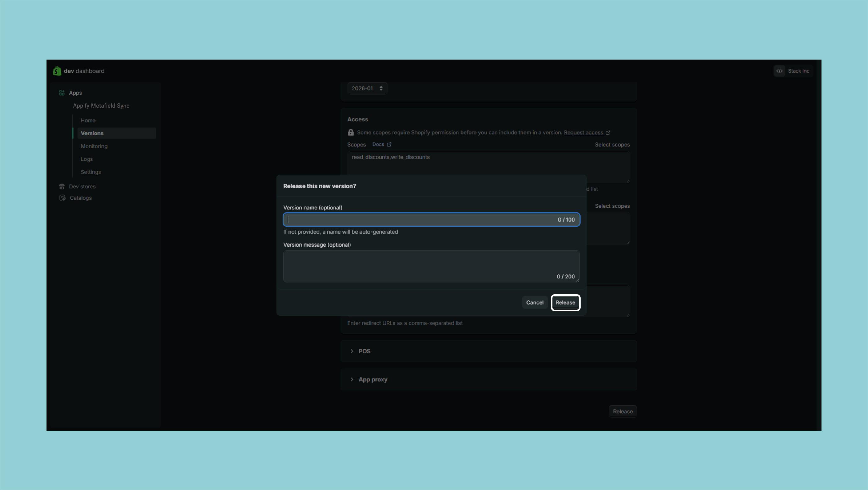Focus the Version name input field
Viewport: 868px width, 490px height.
(x=418, y=219)
